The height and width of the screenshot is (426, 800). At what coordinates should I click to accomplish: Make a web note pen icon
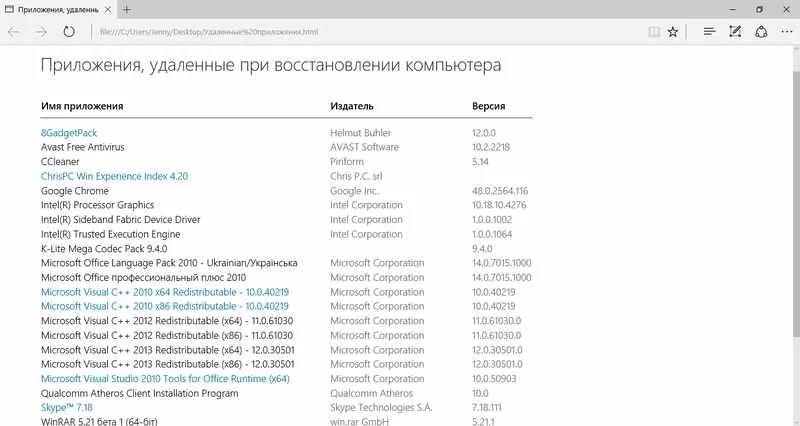click(735, 32)
